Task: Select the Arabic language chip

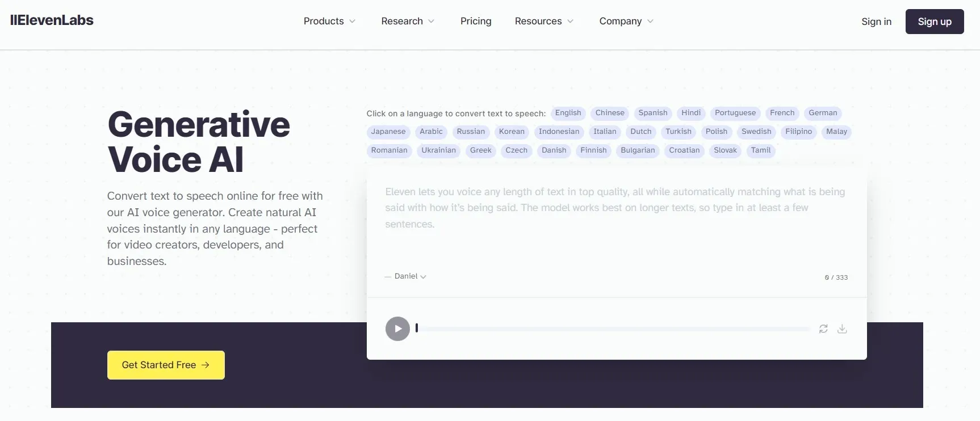Action: click(x=431, y=132)
